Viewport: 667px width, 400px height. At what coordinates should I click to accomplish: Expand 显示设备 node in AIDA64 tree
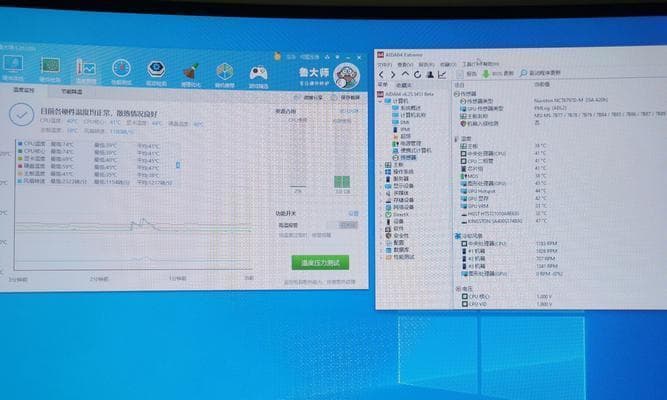pyautogui.click(x=381, y=186)
